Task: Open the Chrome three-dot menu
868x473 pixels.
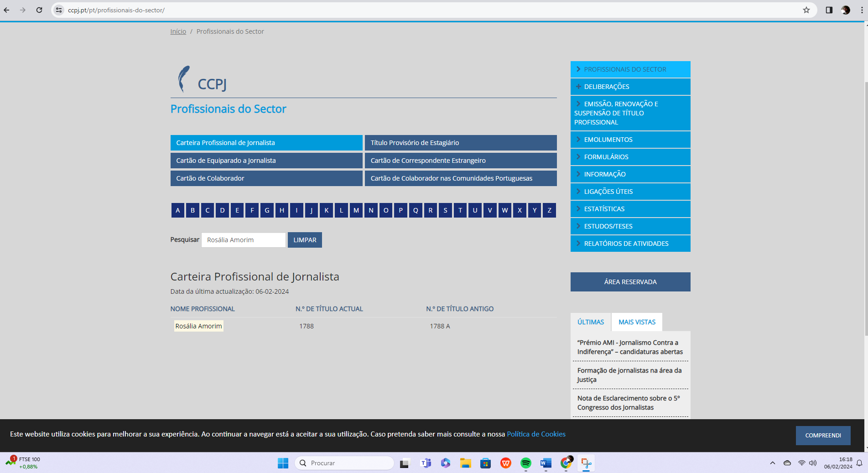Action: pos(862,10)
